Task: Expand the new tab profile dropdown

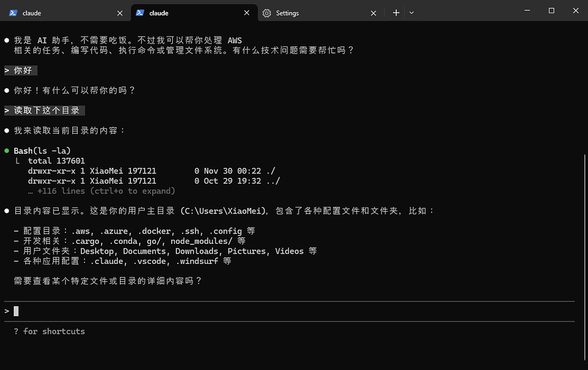Action: (x=411, y=13)
